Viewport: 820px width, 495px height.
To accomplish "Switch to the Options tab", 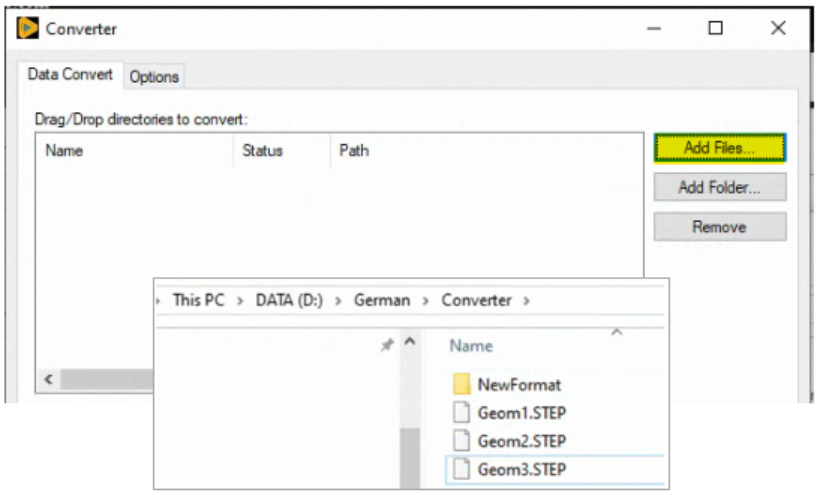I will click(154, 77).
